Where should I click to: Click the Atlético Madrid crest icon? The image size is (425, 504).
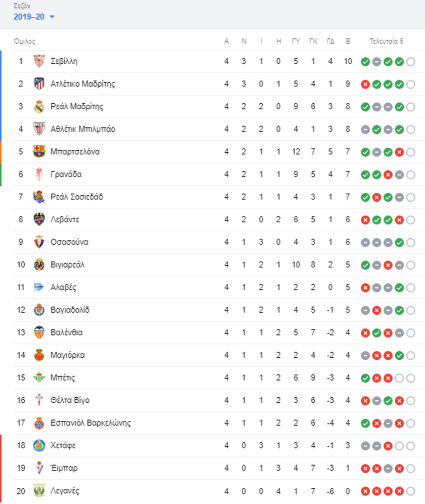tap(39, 84)
